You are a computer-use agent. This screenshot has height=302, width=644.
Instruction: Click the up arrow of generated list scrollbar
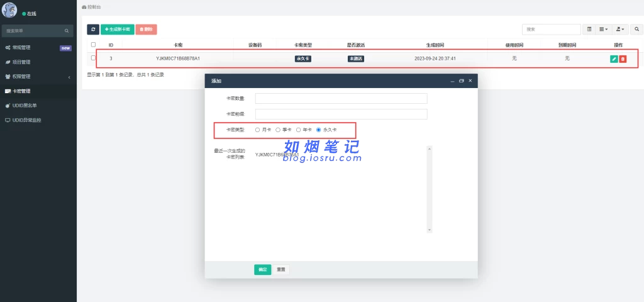tap(430, 148)
